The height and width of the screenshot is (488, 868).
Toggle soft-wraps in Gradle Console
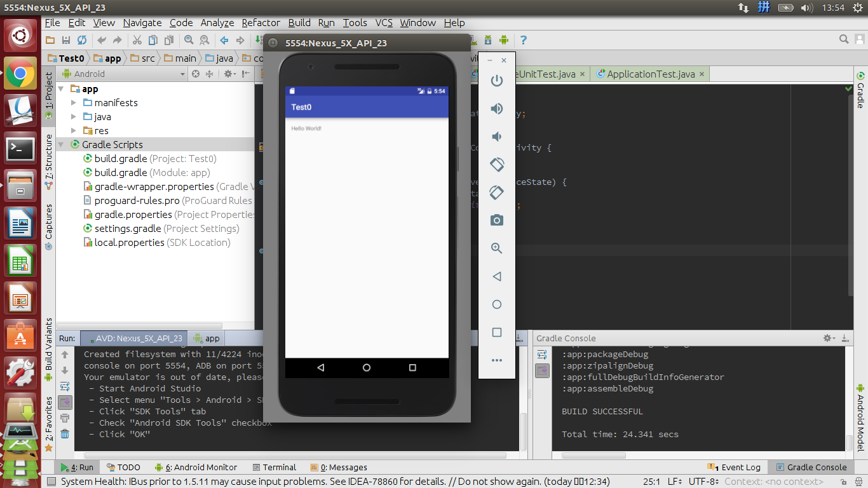point(542,355)
